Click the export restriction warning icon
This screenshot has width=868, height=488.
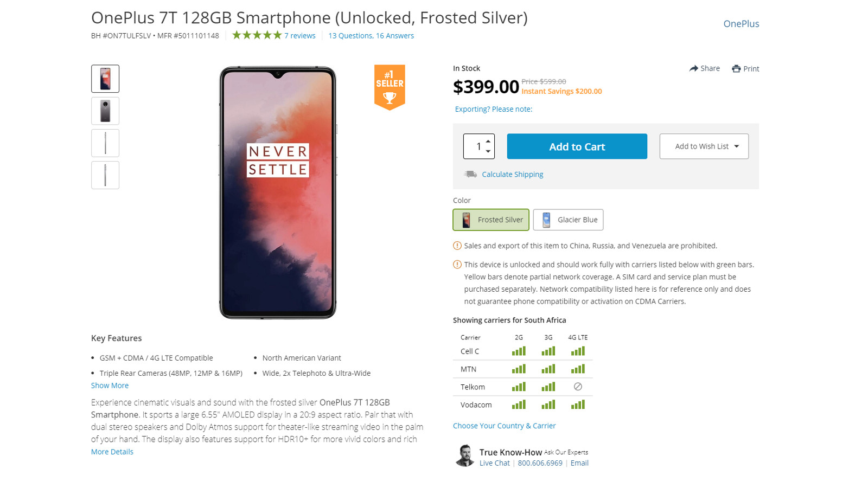coord(457,246)
